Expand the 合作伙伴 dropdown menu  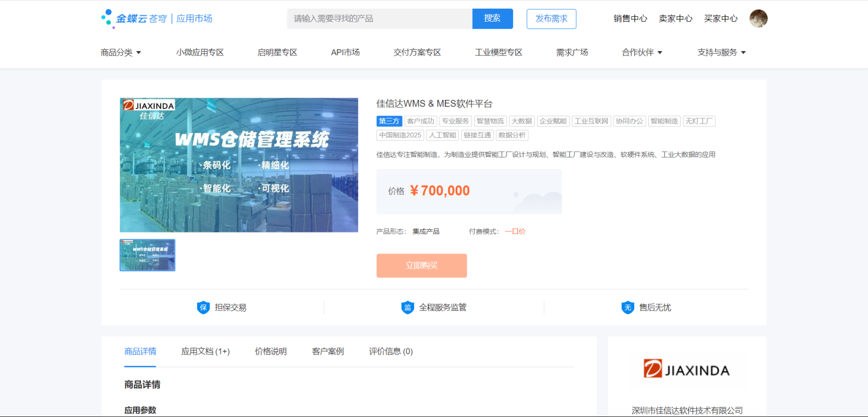click(642, 53)
